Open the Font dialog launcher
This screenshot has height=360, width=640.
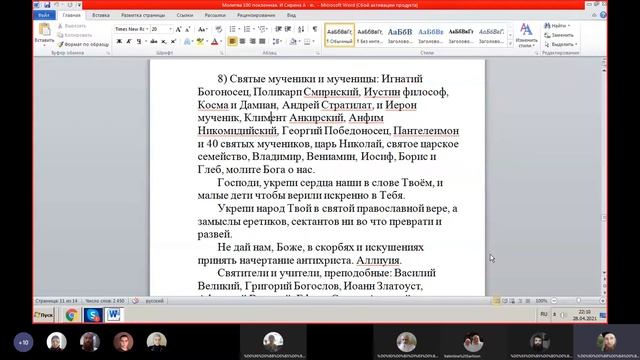click(222, 53)
